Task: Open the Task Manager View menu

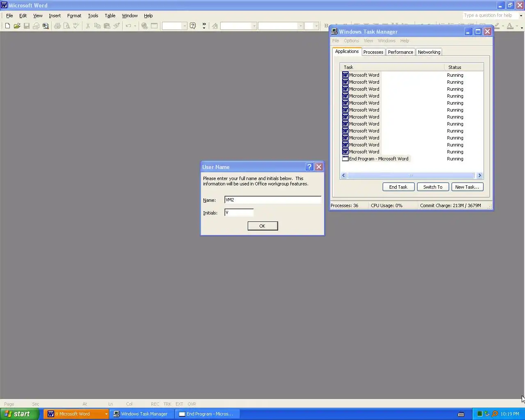Action: [x=368, y=41]
